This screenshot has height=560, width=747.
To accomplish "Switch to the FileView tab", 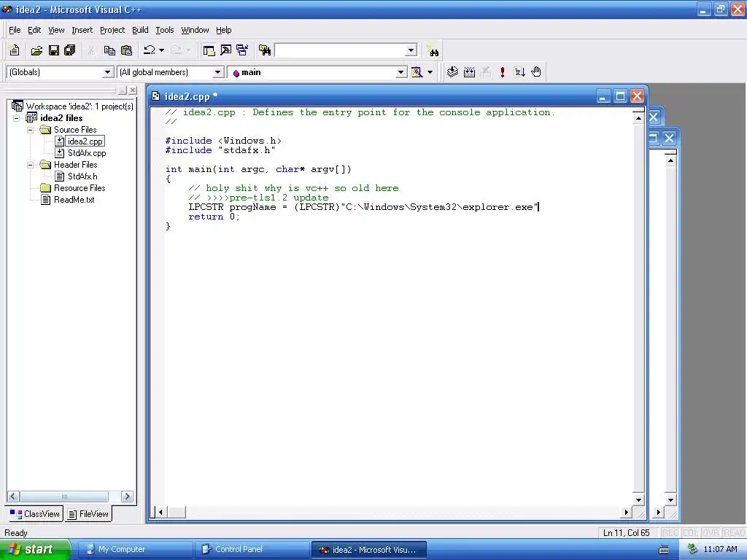I will click(88, 514).
